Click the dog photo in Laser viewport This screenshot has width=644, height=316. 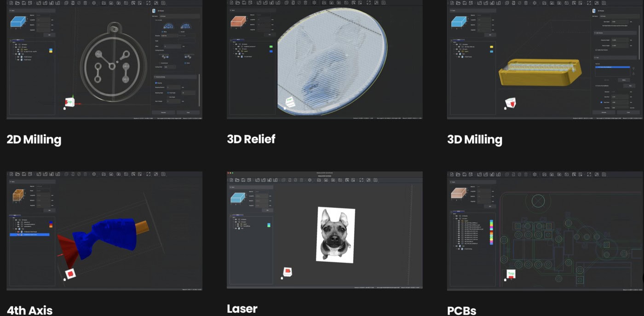point(336,235)
